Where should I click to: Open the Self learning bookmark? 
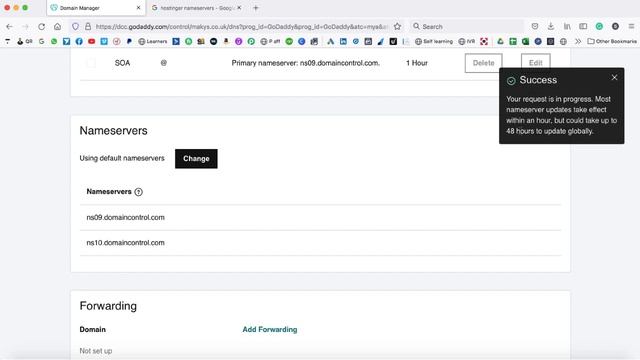[x=434, y=41]
